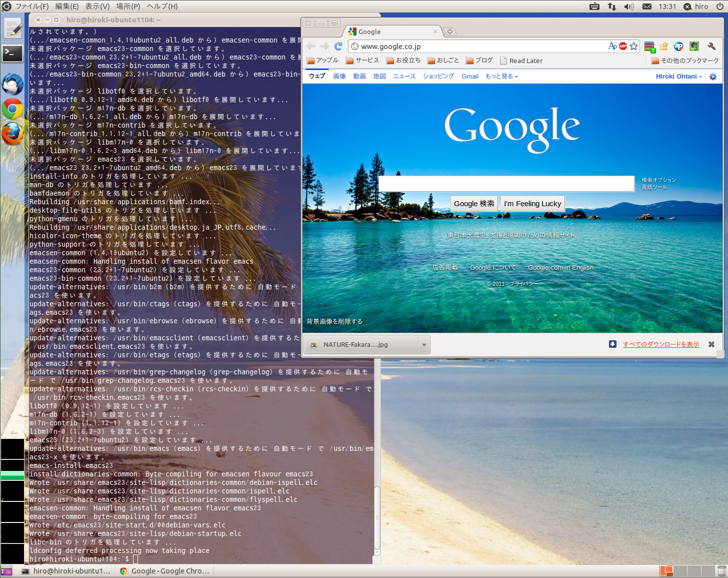The width and height of the screenshot is (728, 578).
Task: Open the サービス bookmark folder
Action: point(362,61)
